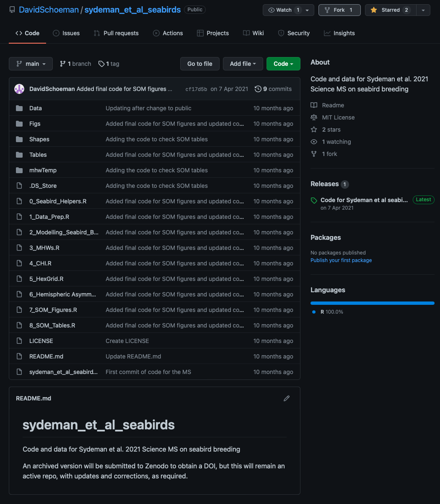Click the blue R language bar
440x504 pixels.
[x=372, y=303]
